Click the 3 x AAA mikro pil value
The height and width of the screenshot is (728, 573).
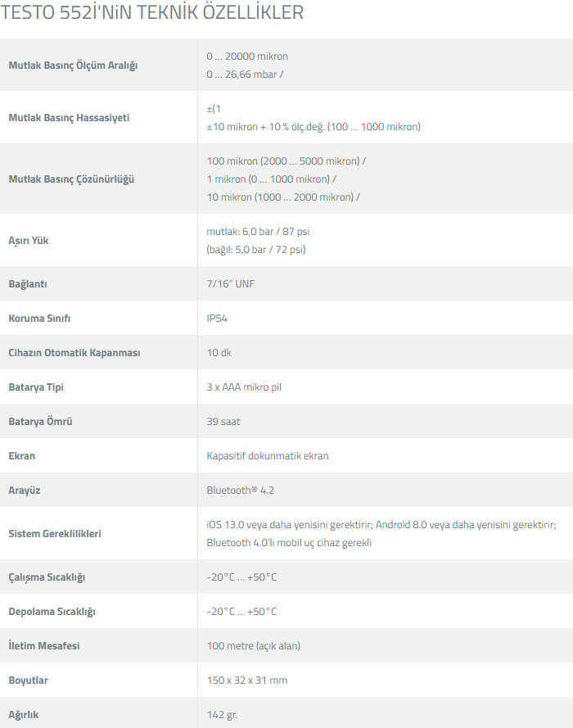pyautogui.click(x=244, y=387)
